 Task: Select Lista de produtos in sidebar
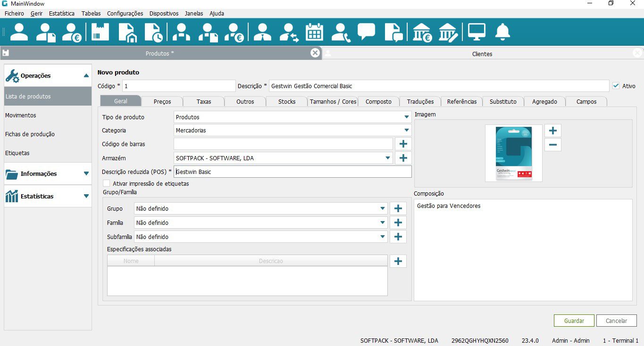pos(48,96)
